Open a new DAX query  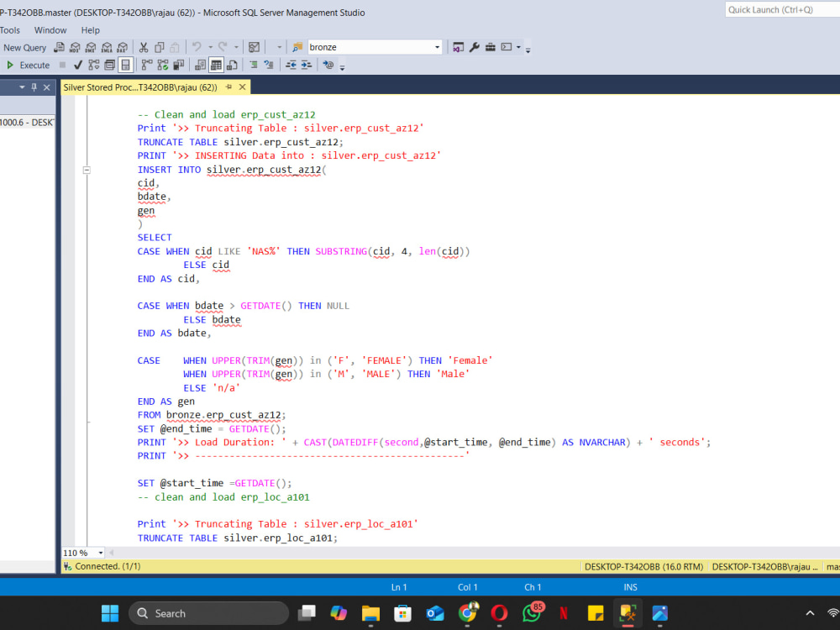tap(123, 48)
